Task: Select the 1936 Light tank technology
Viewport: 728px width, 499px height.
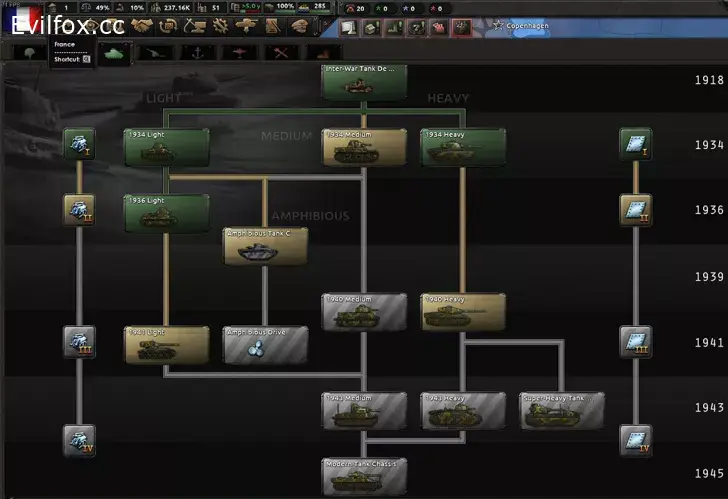Action: [x=166, y=213]
